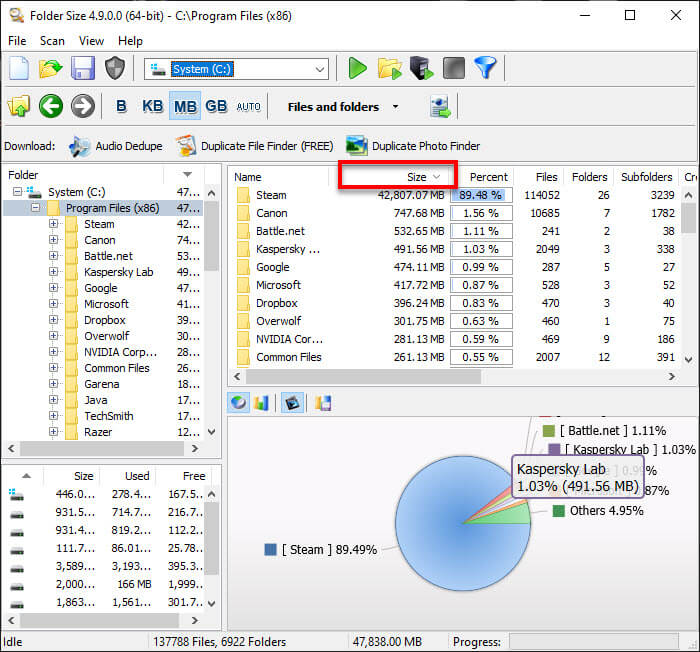The width and height of the screenshot is (700, 652).
Task: Click the Duplicate Photo Finder icon
Action: pos(356,146)
